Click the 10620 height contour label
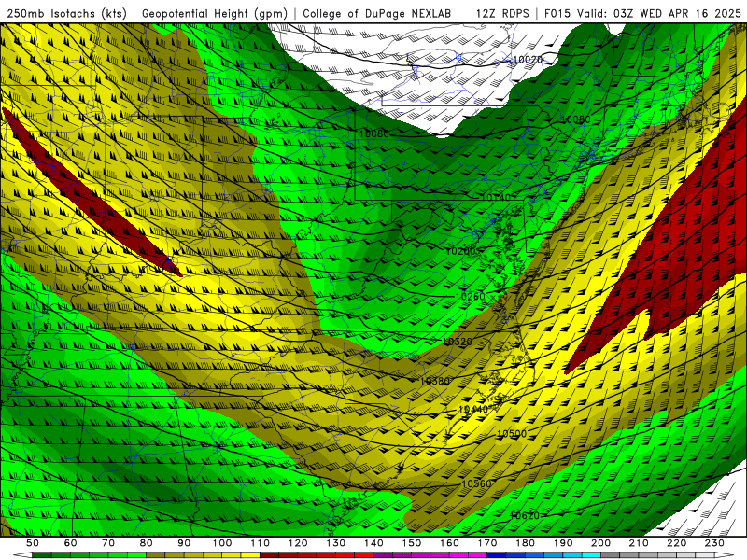The width and height of the screenshot is (747, 560). [525, 516]
